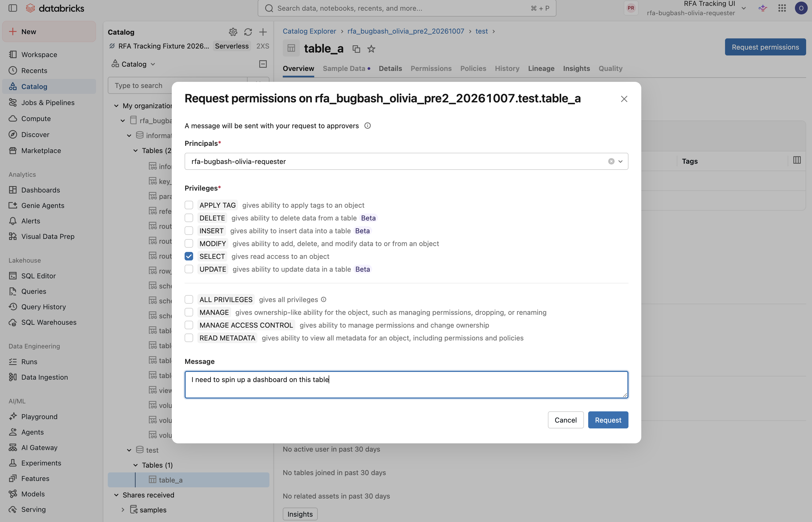Click the Request button

608,420
